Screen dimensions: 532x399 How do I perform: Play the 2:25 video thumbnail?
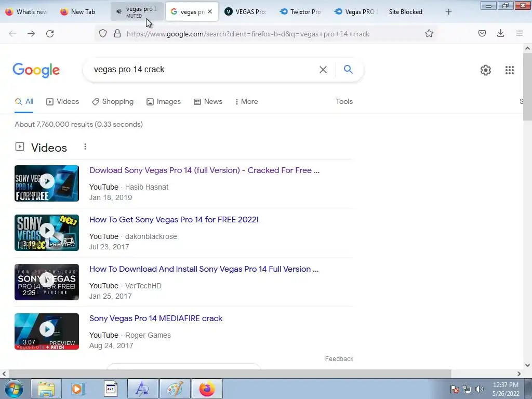47,282
